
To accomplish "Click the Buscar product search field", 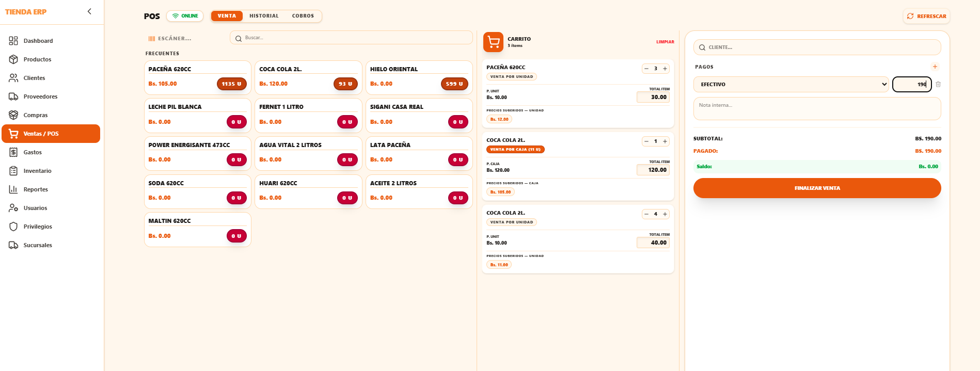I will (351, 38).
